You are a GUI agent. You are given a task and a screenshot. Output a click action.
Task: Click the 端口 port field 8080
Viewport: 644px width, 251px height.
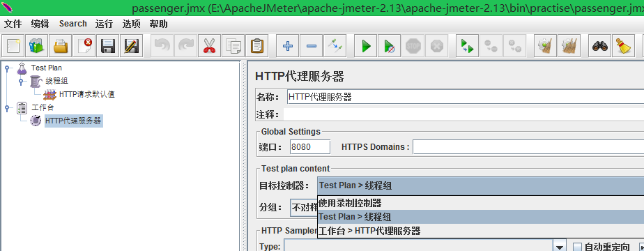[310, 146]
